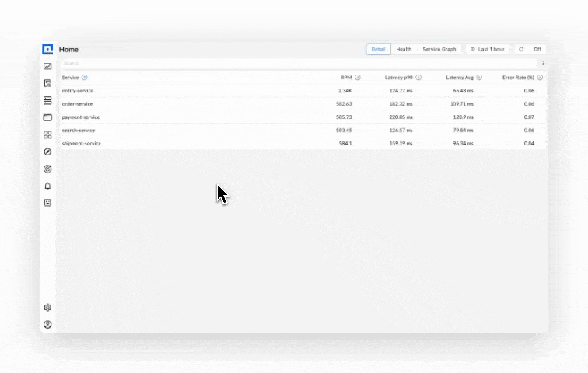
Task: Click the 582.63 RPM value
Action: coord(344,103)
